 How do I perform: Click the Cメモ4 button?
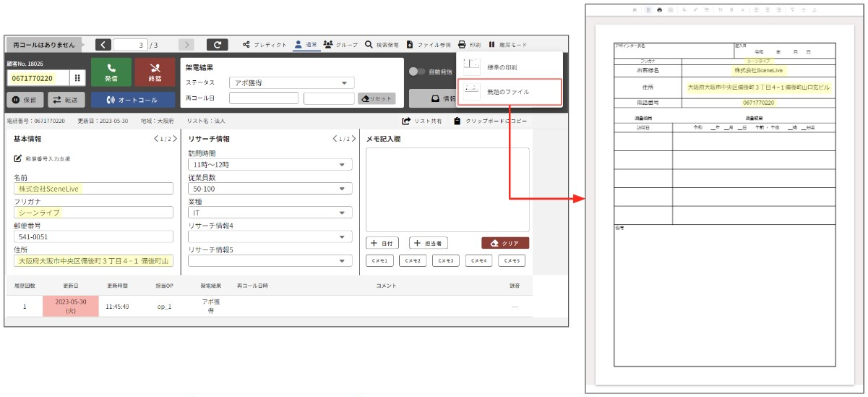pos(479,261)
